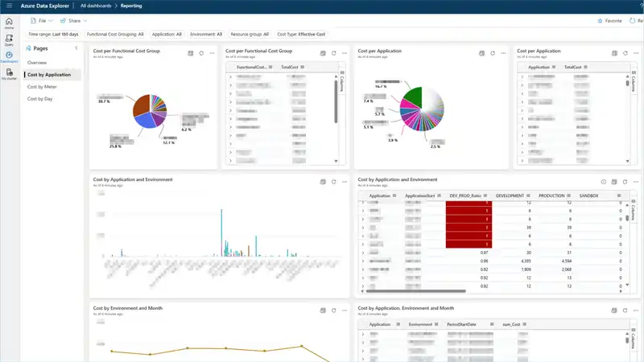
Task: Open the Query section in left sidebar
Action: 9,39
